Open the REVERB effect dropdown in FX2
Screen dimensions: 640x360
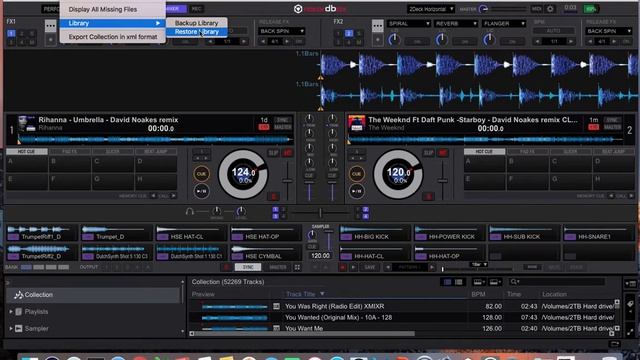[x=456, y=24]
